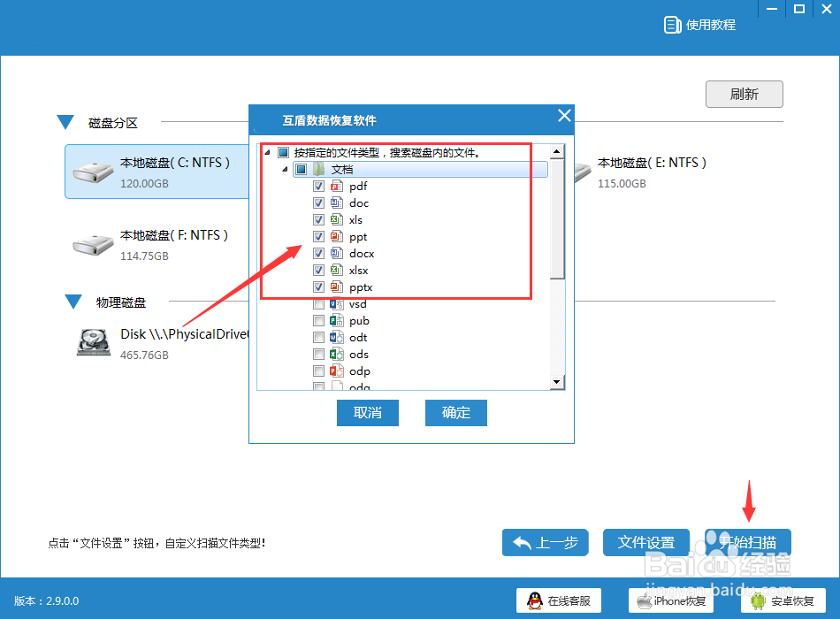This screenshot has width=840, height=619.
Task: Select the 文档 header row checkbox
Action: (x=303, y=169)
